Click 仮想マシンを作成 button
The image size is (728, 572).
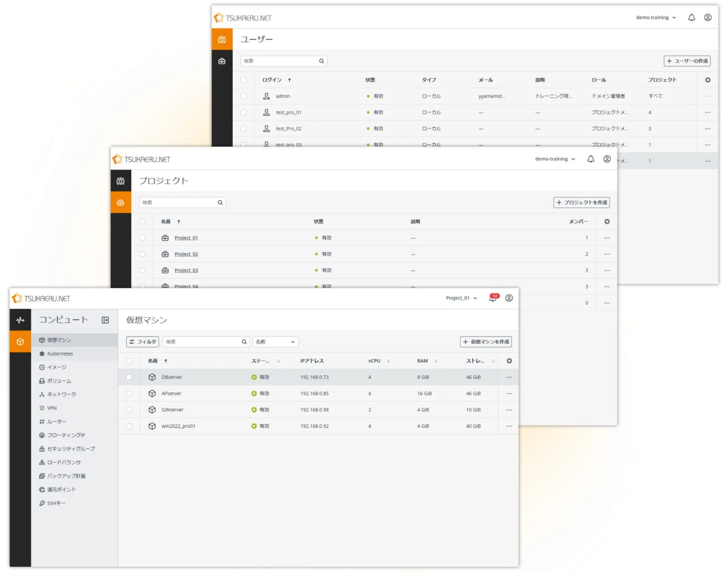486,342
